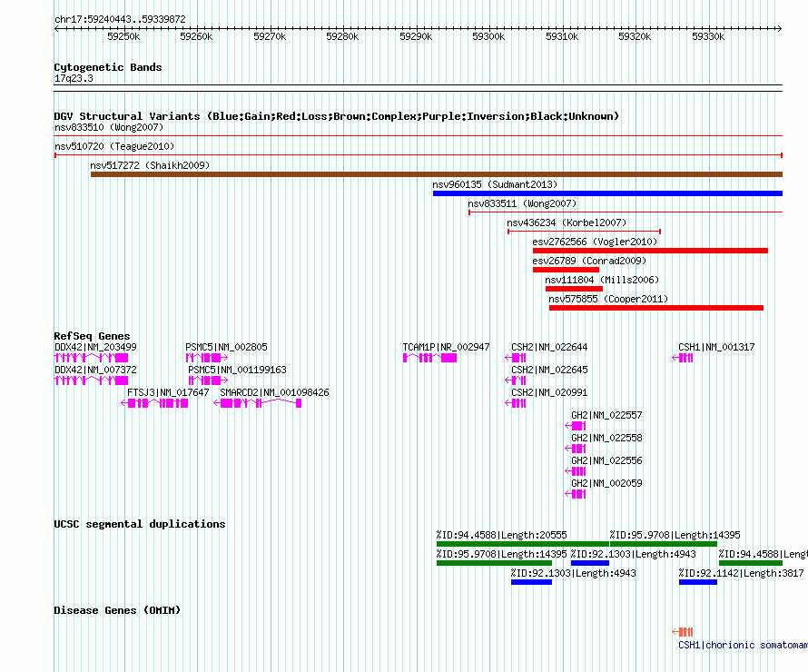The image size is (808, 672).
Task: Click top-row green duplication bar %ID:95.9708 Length:14395 on right
Action: pos(664,544)
